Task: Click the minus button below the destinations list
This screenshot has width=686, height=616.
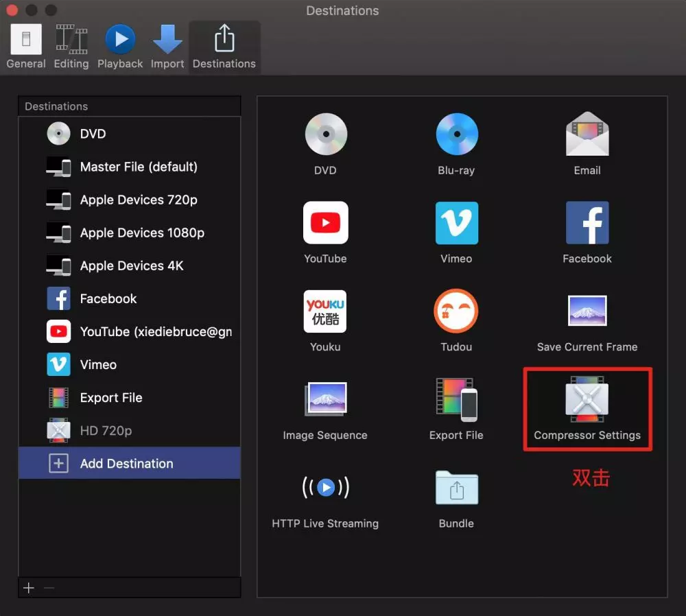Action: (x=49, y=588)
